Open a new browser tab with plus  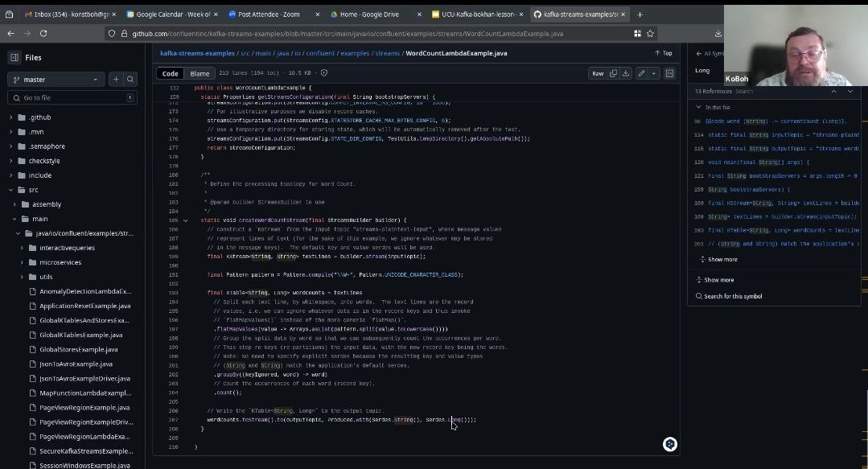click(640, 14)
